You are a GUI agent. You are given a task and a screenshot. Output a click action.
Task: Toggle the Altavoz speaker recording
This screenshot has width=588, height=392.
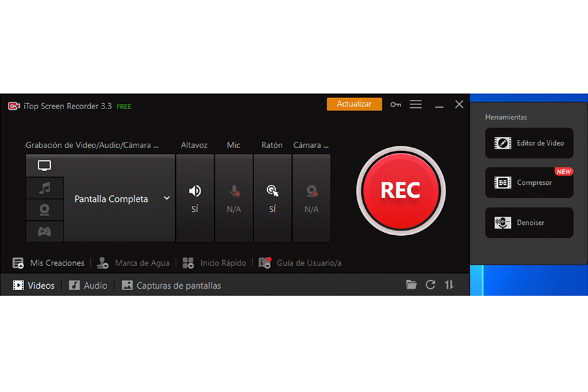pyautogui.click(x=195, y=198)
